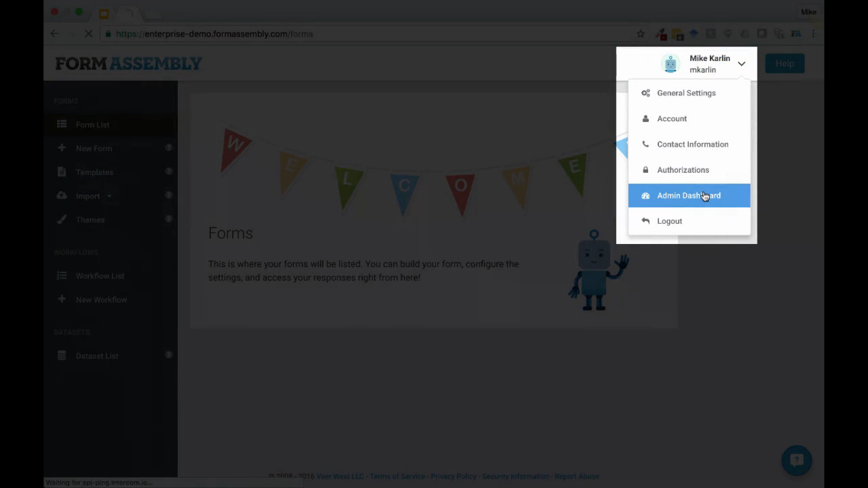868x488 pixels.
Task: Click the Form List grid icon
Action: pyautogui.click(x=62, y=125)
